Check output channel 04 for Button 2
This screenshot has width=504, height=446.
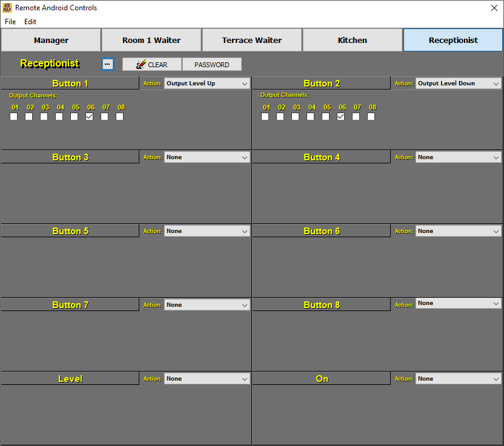(x=310, y=116)
